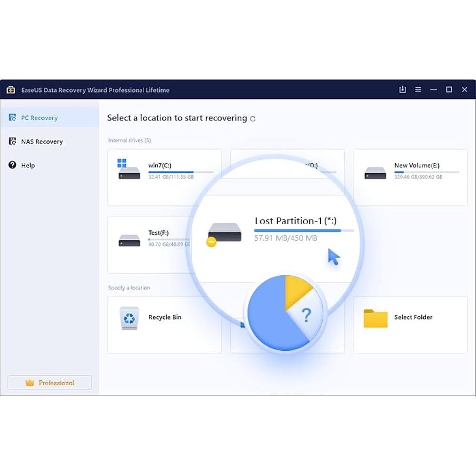Click the Recycle Bin icon

pyautogui.click(x=129, y=318)
